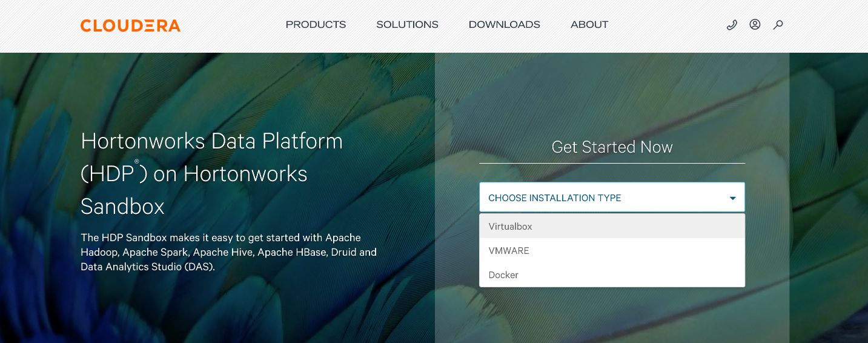This screenshot has width=868, height=343.
Task: Click the Cloudera logo
Action: tap(130, 25)
